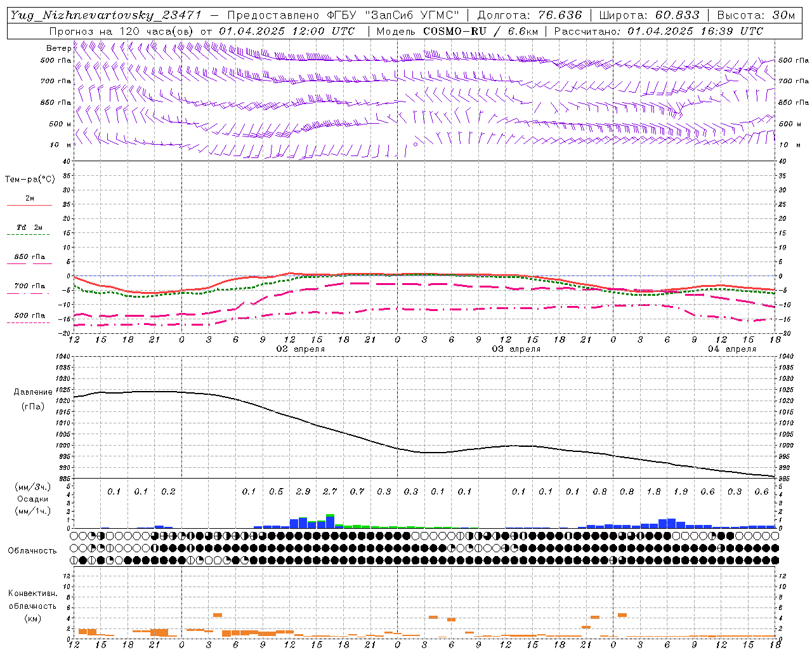Select the 'ЗапСиб УГМС' provider text
Screen dimensions: 812x650
click(x=412, y=15)
